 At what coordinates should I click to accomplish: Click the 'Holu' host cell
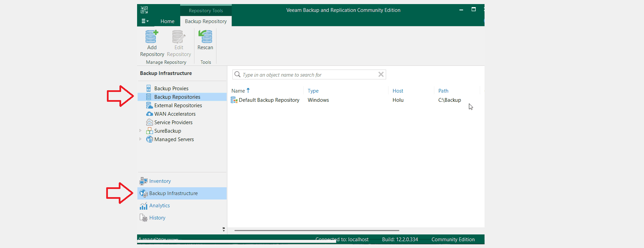click(398, 100)
